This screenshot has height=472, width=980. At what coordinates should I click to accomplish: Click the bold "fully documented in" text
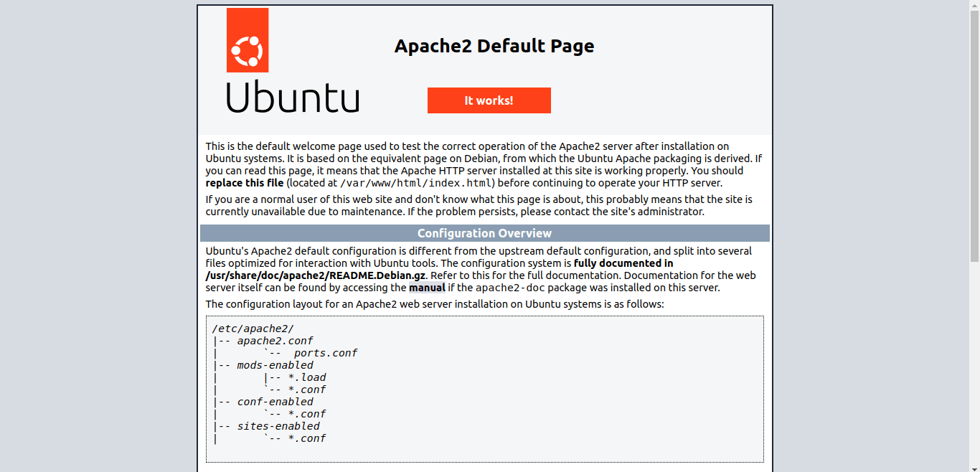[x=623, y=263]
